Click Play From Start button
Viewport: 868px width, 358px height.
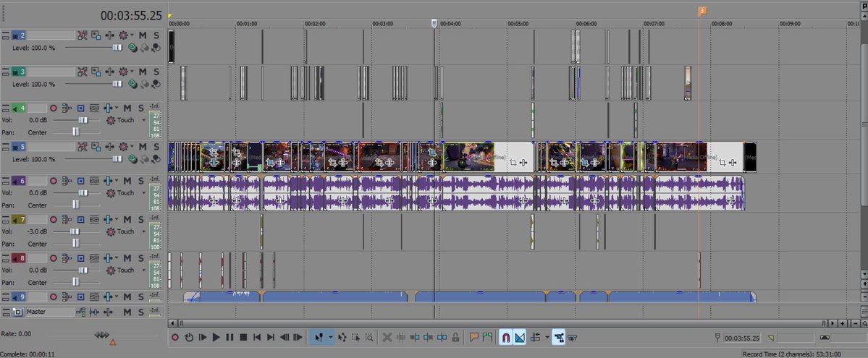(203, 337)
